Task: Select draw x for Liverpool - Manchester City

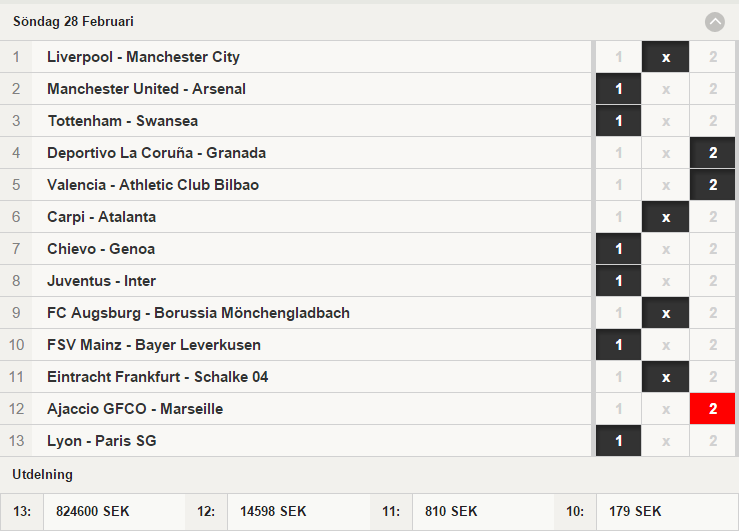Action: tap(665, 57)
